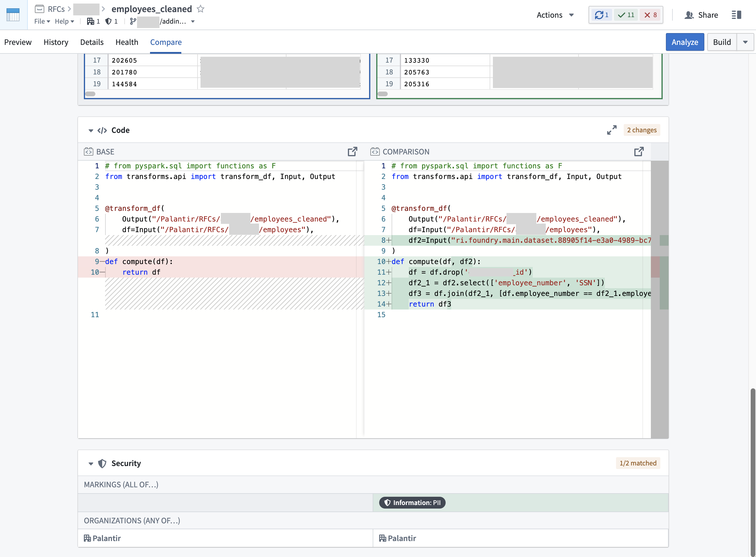This screenshot has height=557, width=756.
Task: Open the sync status indicator showing 1
Action: pyautogui.click(x=602, y=15)
